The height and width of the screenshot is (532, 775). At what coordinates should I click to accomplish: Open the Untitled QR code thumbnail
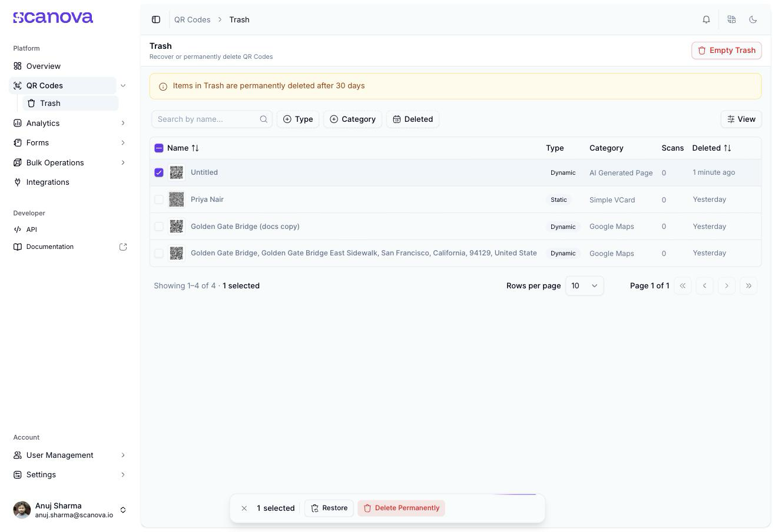pyautogui.click(x=176, y=172)
